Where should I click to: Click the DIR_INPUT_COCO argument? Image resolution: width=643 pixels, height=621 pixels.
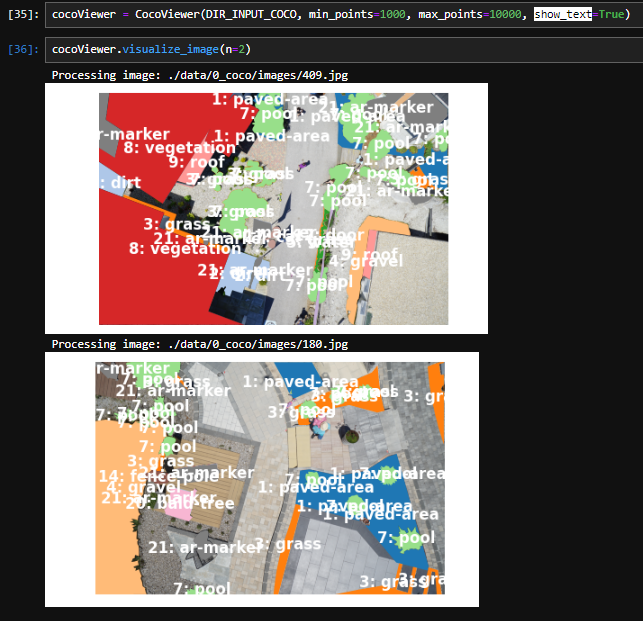(x=251, y=14)
